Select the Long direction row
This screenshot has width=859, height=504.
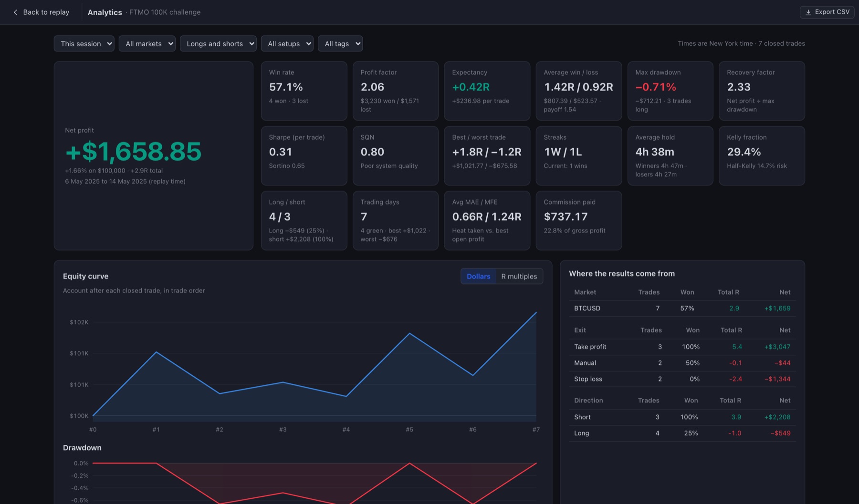point(682,433)
